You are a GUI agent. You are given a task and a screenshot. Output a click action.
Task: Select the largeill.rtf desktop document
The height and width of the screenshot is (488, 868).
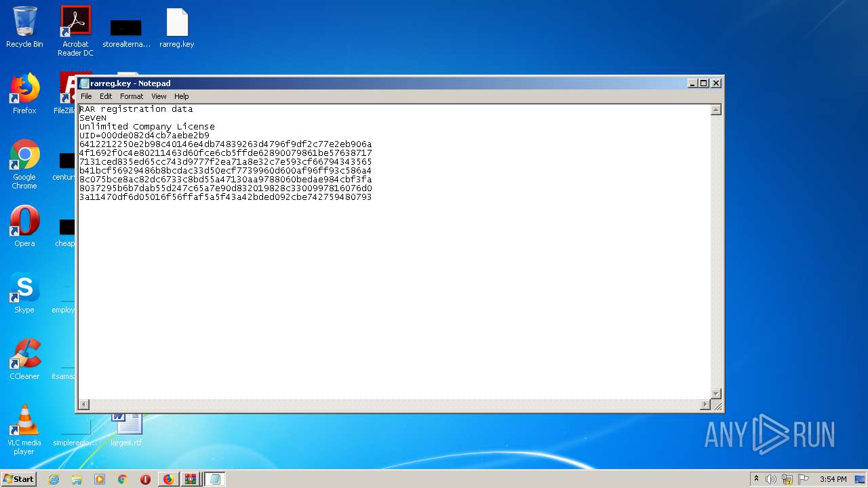[127, 430]
